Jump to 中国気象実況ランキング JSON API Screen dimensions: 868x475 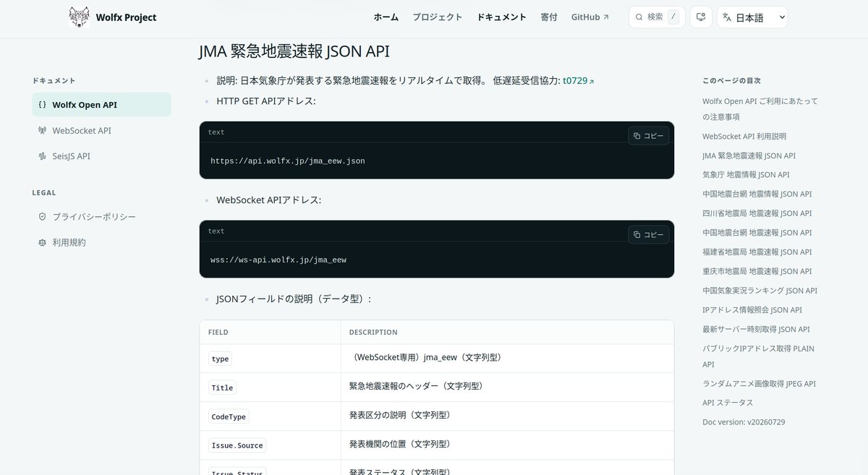(x=760, y=291)
